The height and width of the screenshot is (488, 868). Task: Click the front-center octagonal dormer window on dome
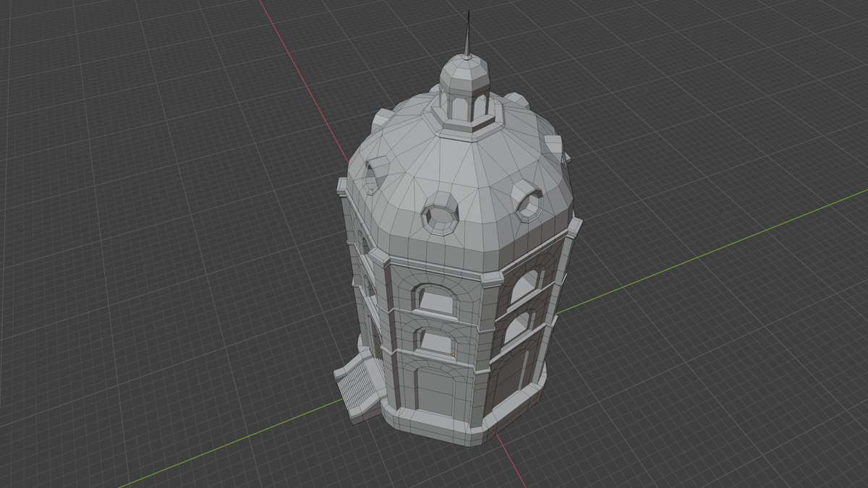[x=440, y=215]
